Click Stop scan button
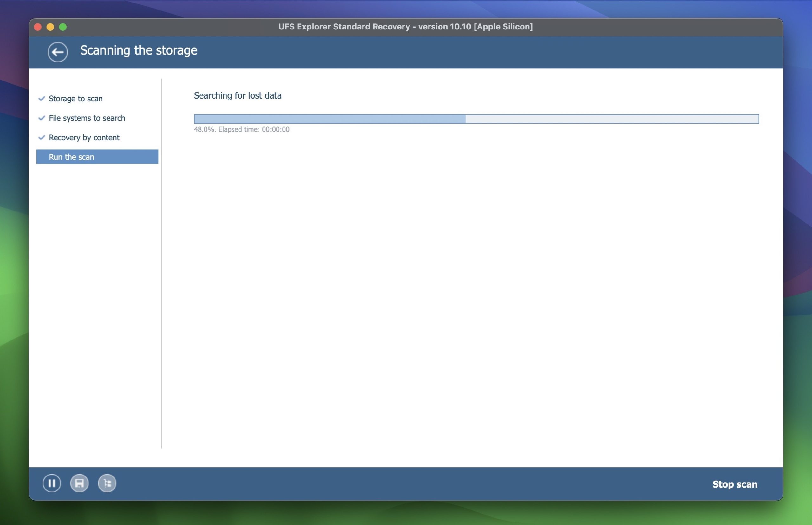 point(736,483)
